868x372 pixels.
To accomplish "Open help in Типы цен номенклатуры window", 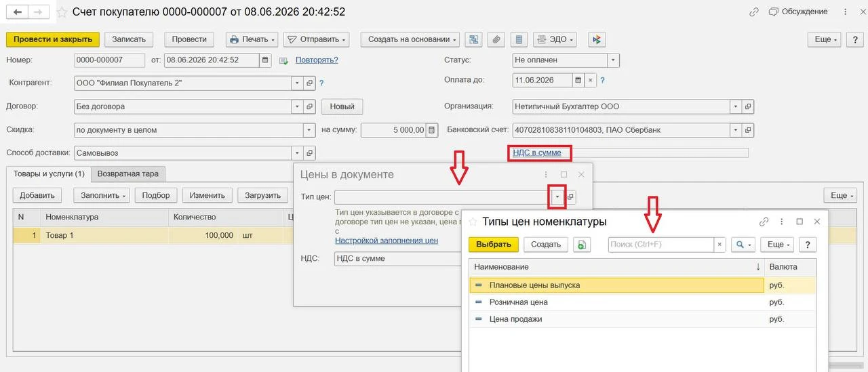I will [808, 245].
